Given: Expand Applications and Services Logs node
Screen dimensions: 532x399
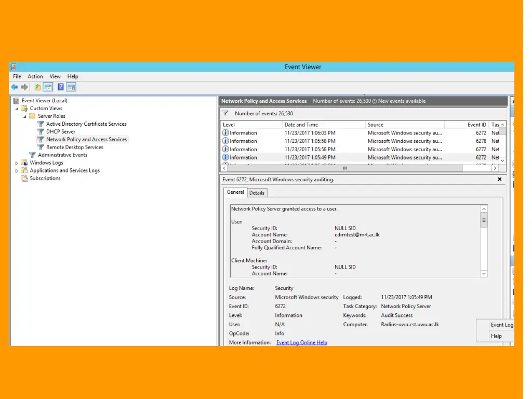Looking at the screenshot, I should point(17,171).
